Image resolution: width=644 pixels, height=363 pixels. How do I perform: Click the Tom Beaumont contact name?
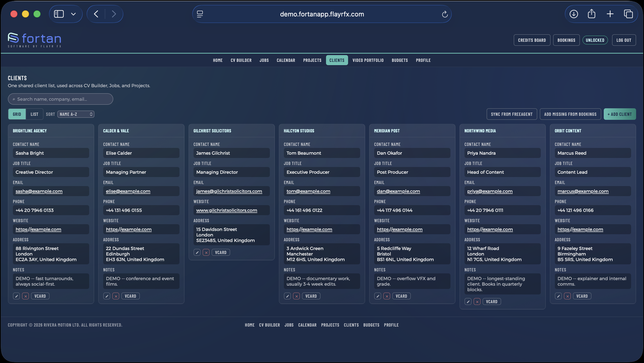pyautogui.click(x=304, y=153)
